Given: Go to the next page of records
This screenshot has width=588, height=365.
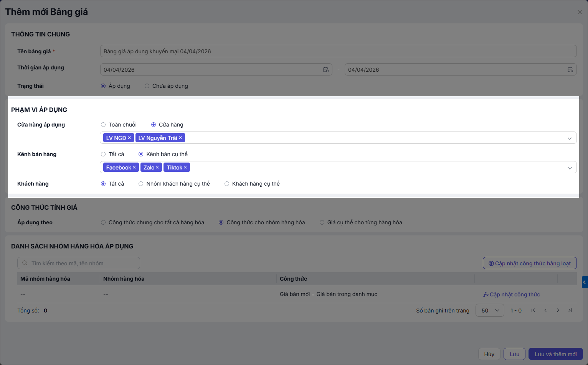Looking at the screenshot, I should click(558, 311).
